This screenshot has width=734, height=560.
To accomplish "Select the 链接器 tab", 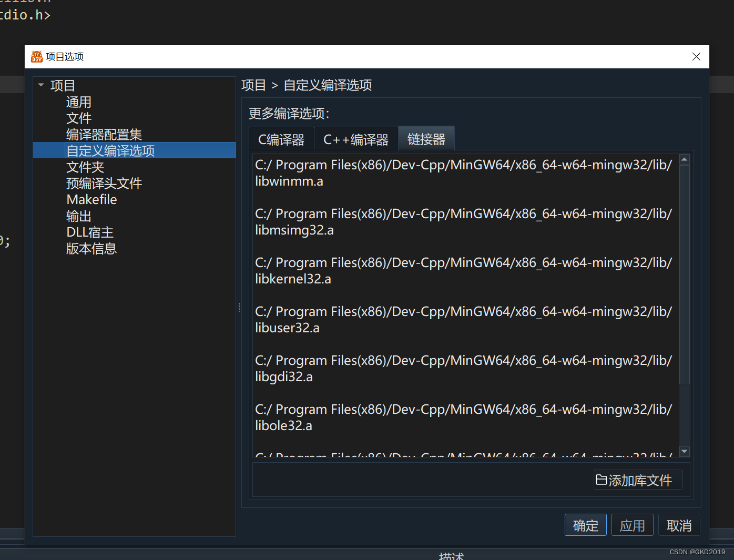I will [426, 139].
